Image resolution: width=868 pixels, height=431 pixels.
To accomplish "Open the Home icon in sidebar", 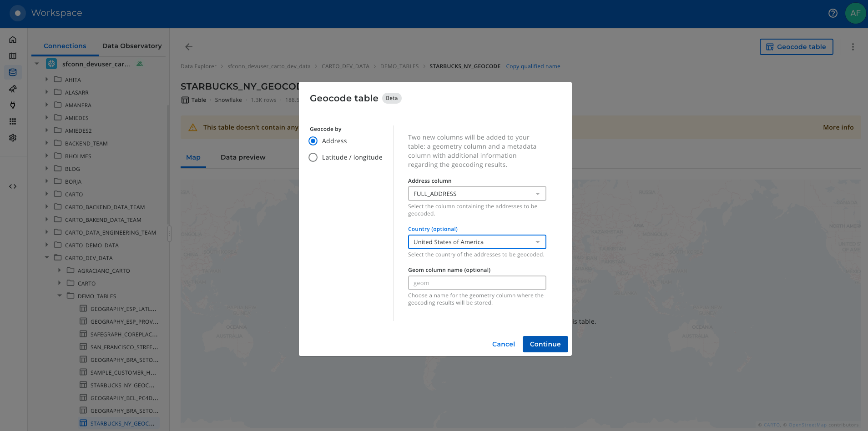I will point(13,40).
